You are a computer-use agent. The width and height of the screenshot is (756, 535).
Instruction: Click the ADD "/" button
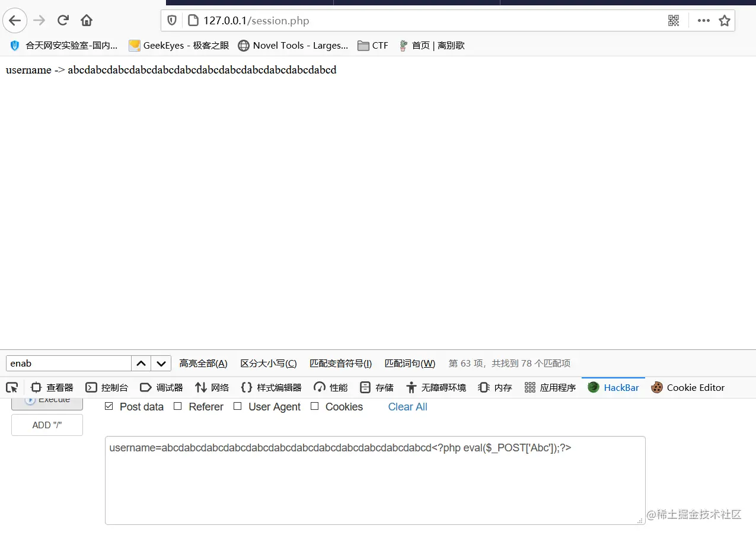(x=47, y=425)
